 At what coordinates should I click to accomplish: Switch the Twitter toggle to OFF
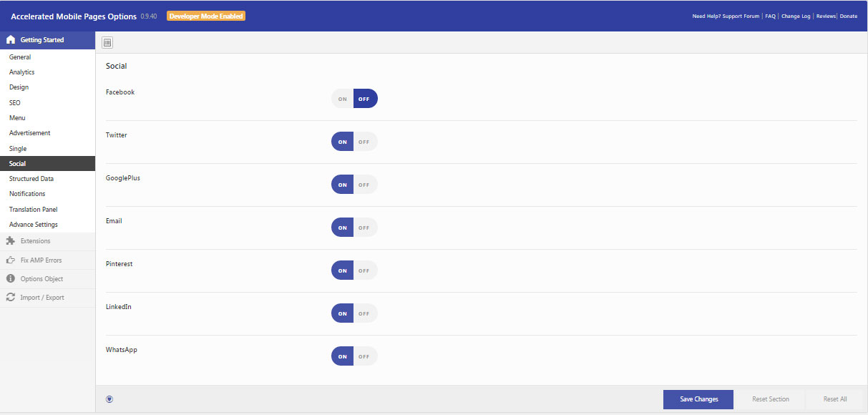(x=365, y=142)
